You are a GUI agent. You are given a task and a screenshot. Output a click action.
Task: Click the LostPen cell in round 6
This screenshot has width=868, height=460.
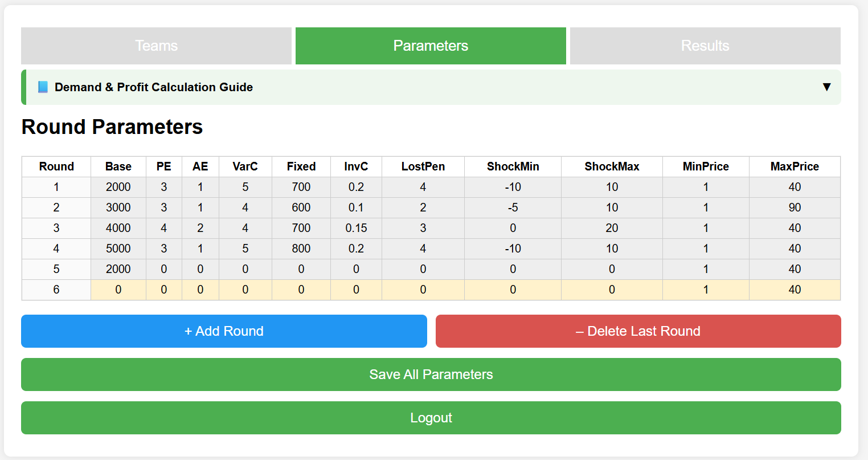pyautogui.click(x=423, y=290)
